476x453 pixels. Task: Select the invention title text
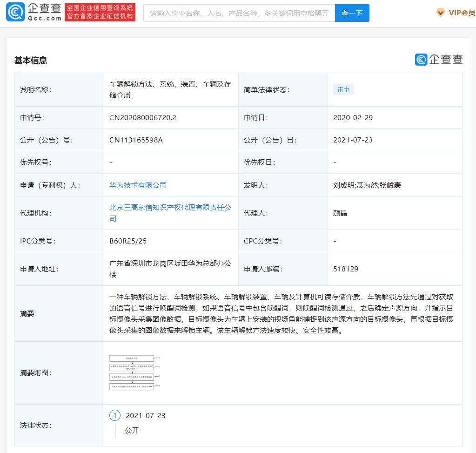(170, 90)
